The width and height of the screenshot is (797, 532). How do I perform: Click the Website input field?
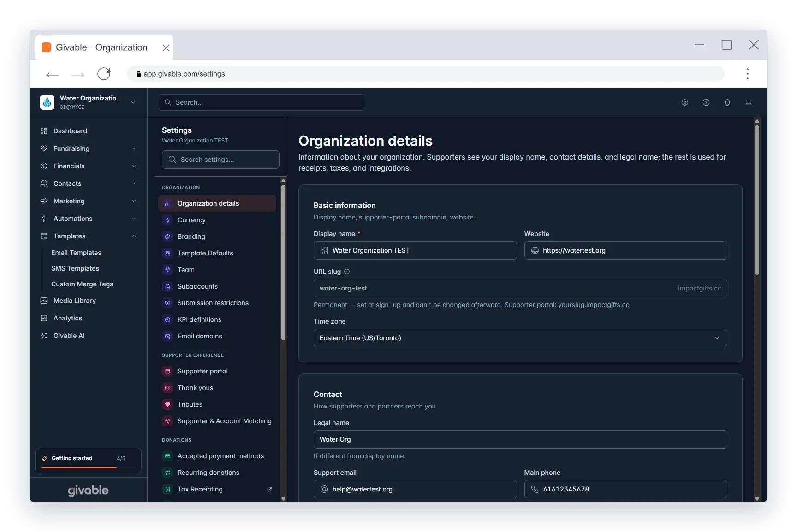(625, 250)
